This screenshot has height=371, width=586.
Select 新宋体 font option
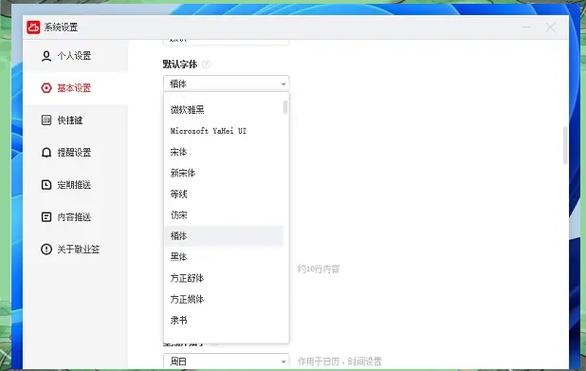pos(223,173)
